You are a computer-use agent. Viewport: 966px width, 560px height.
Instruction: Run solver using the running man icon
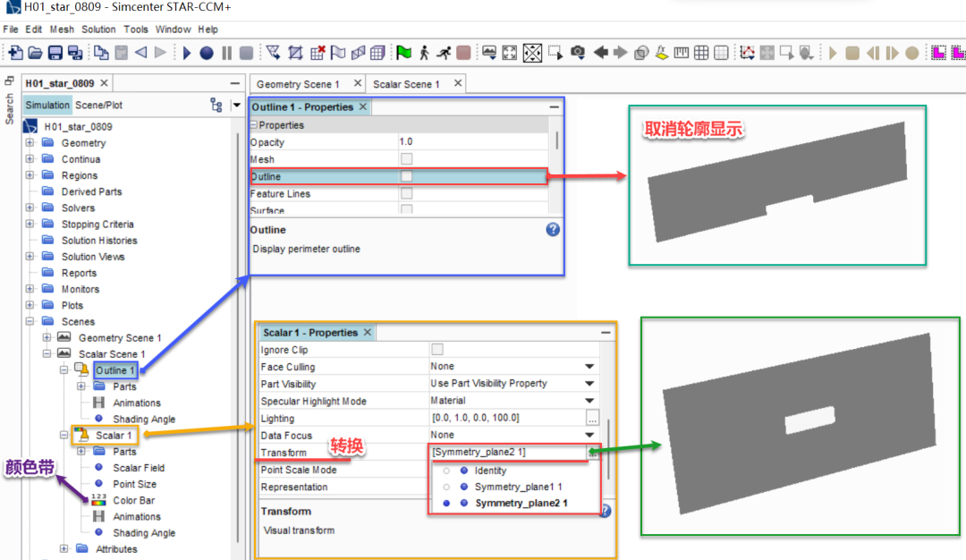point(444,53)
